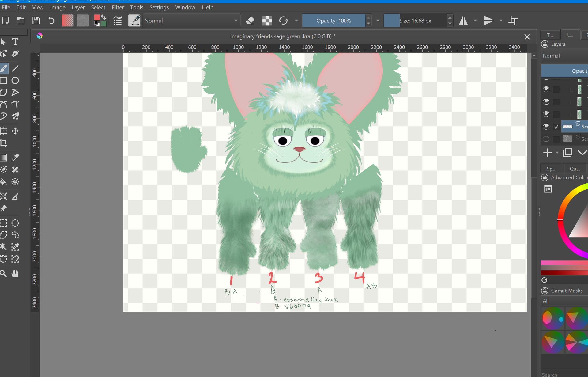
Task: Show the hidden bottom layer
Action: (546, 139)
